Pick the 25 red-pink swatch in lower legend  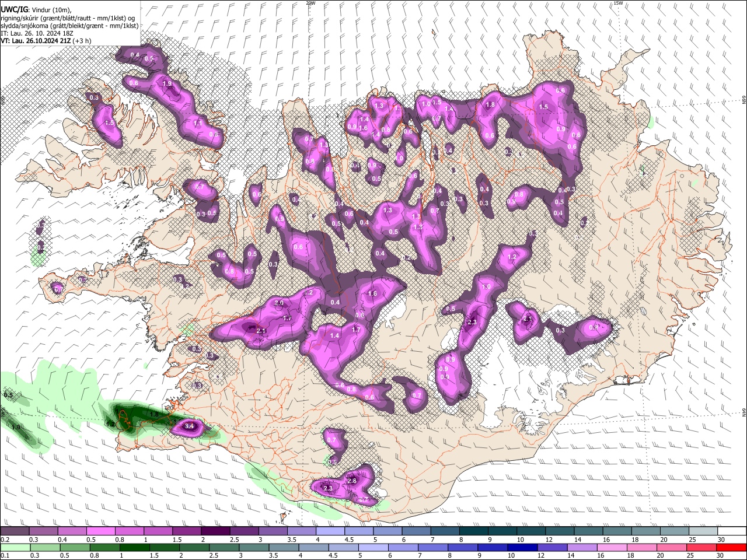(702, 547)
